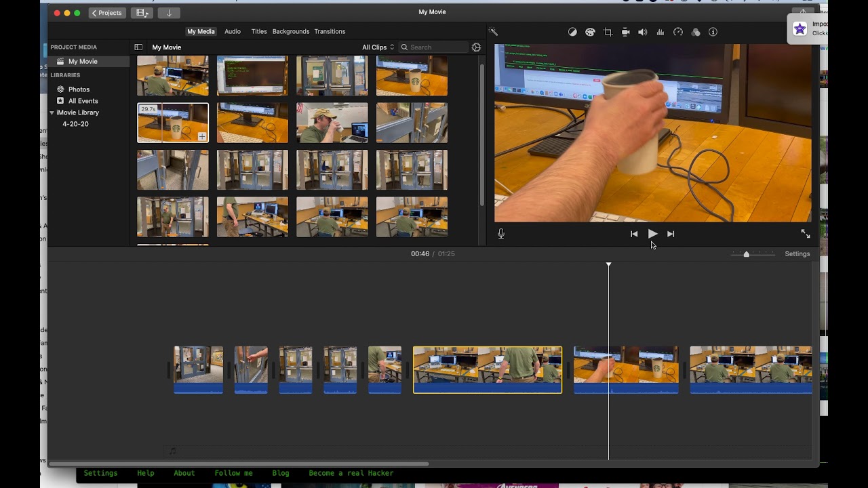Click in the media Search field

[x=434, y=47]
